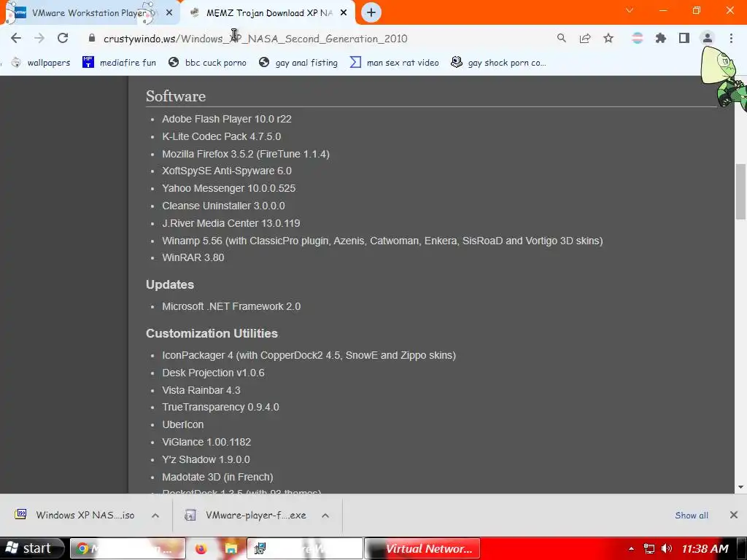The width and height of the screenshot is (747, 560).
Task: Bookmark this page with the star
Action: [x=608, y=38]
